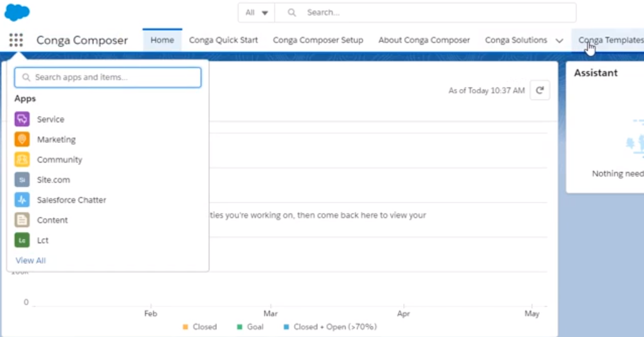Open the Site.com app label
644x337 pixels.
click(54, 180)
